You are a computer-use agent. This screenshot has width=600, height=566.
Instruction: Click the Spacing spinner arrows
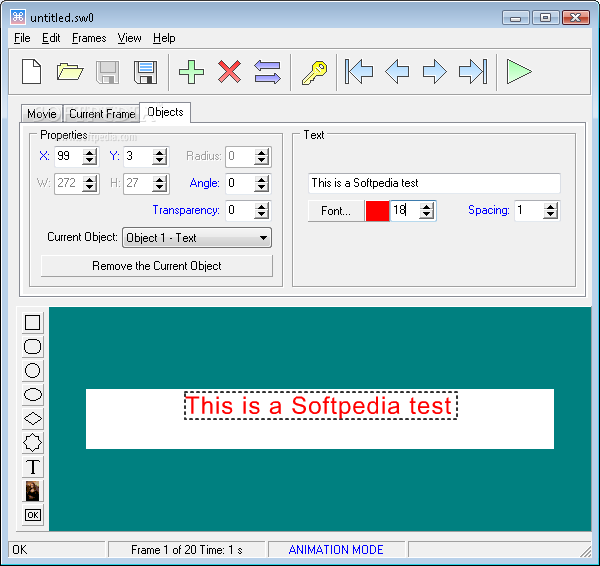pos(550,210)
